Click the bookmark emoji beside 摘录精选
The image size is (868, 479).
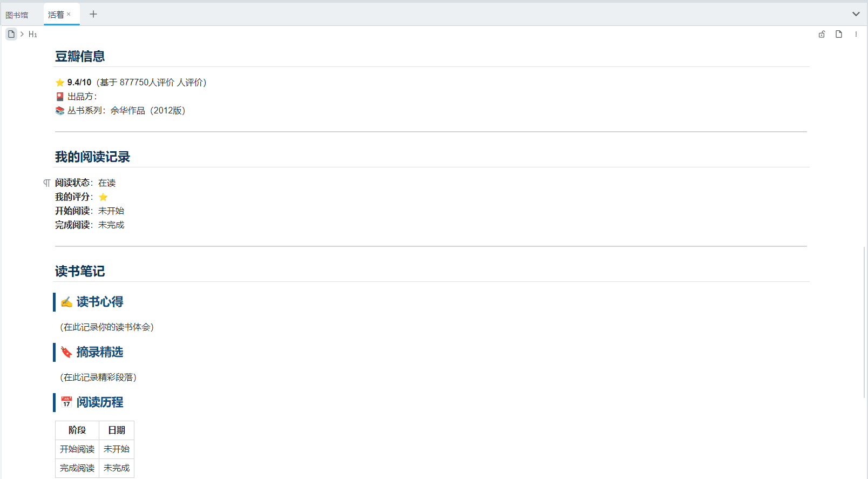click(66, 352)
